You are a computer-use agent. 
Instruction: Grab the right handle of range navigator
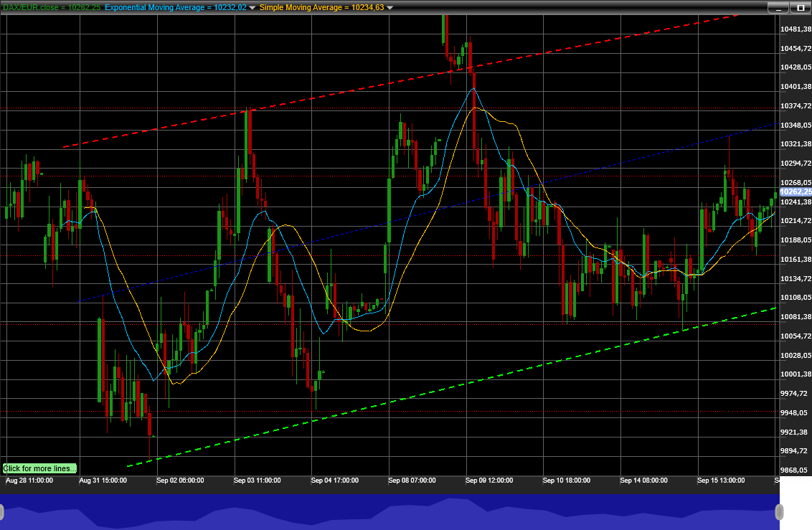pyautogui.click(x=779, y=512)
